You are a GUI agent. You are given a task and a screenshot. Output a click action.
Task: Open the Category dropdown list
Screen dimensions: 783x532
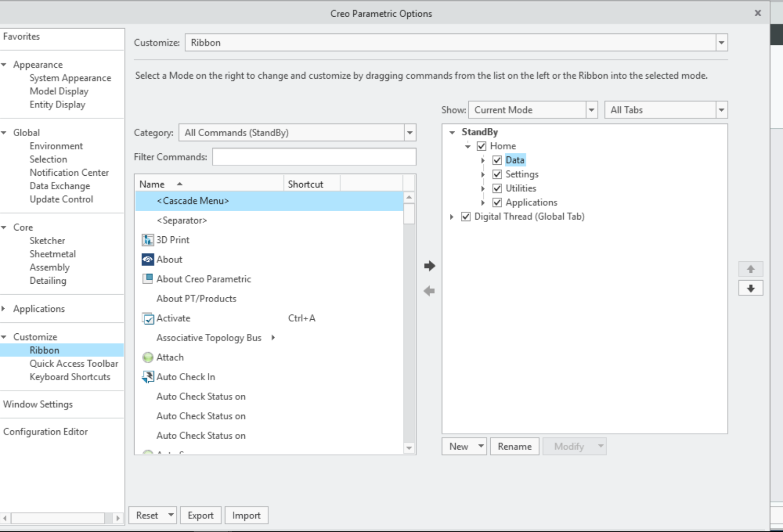click(410, 132)
